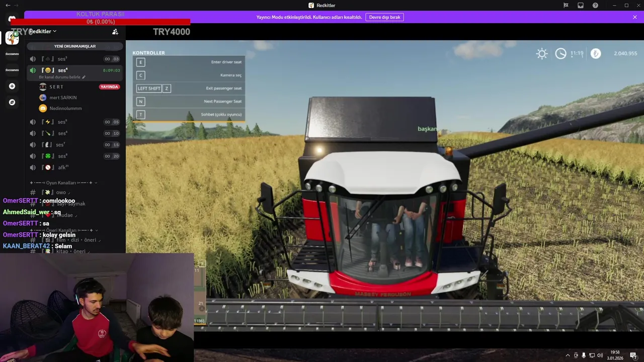Open Discord direct messages home icon
Viewport: 644px width, 362px height.
pyautogui.click(x=12, y=19)
